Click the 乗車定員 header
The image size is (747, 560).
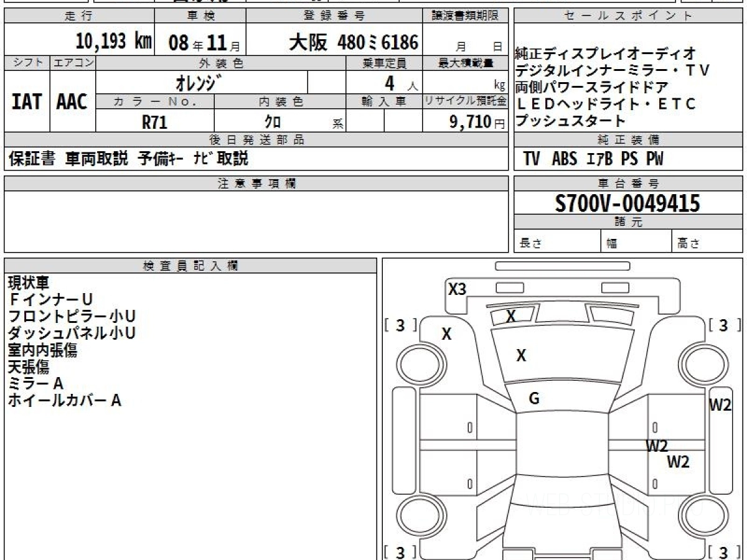(x=384, y=63)
